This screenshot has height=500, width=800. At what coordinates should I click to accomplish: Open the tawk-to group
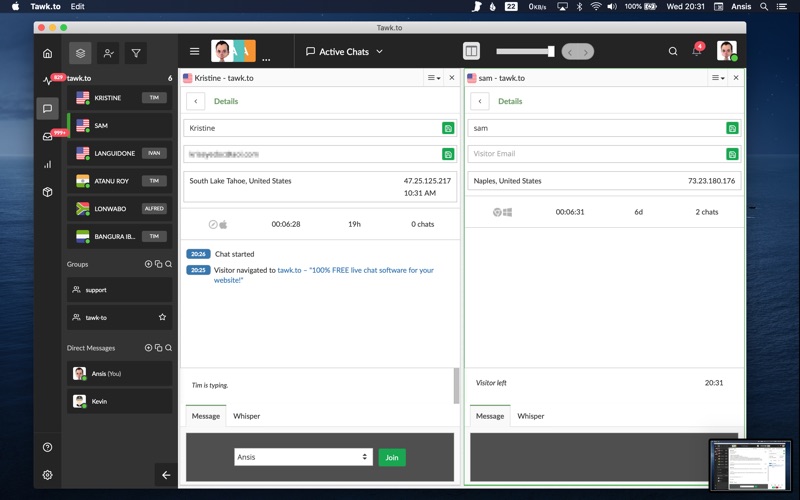click(x=119, y=317)
